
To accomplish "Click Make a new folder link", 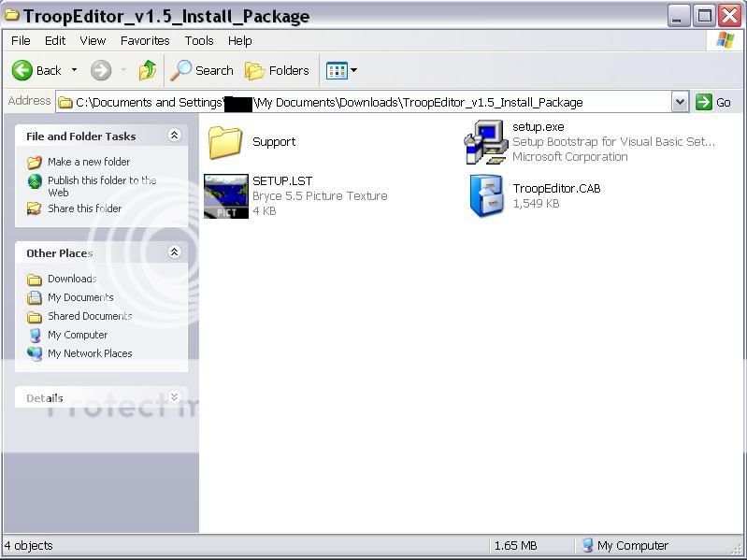I will pos(89,162).
